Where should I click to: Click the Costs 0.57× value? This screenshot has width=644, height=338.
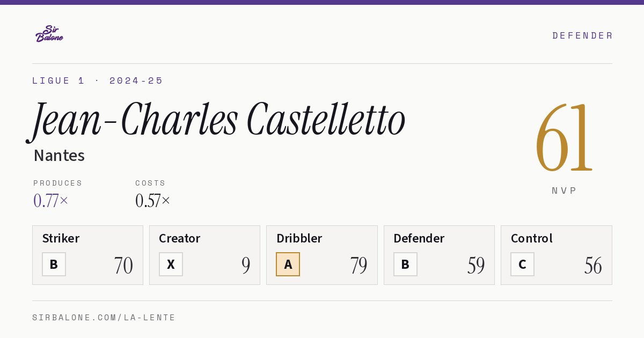[x=153, y=201]
